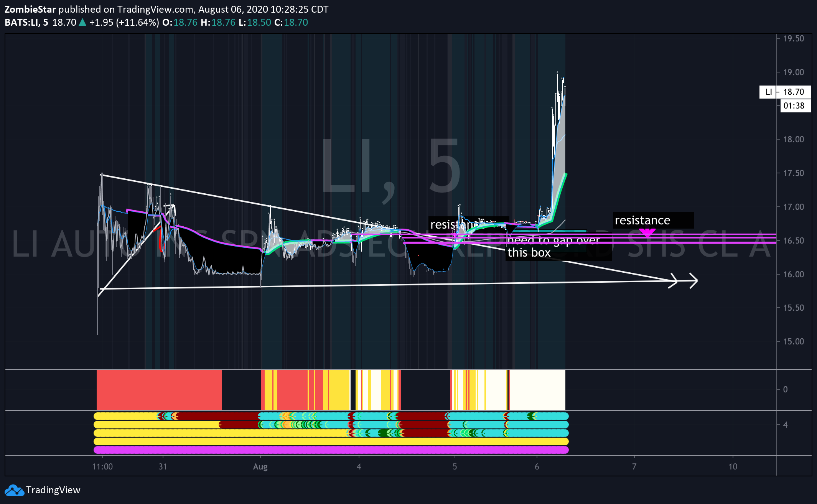
Task: Click the 19.00 price axis label
Action: coord(794,72)
